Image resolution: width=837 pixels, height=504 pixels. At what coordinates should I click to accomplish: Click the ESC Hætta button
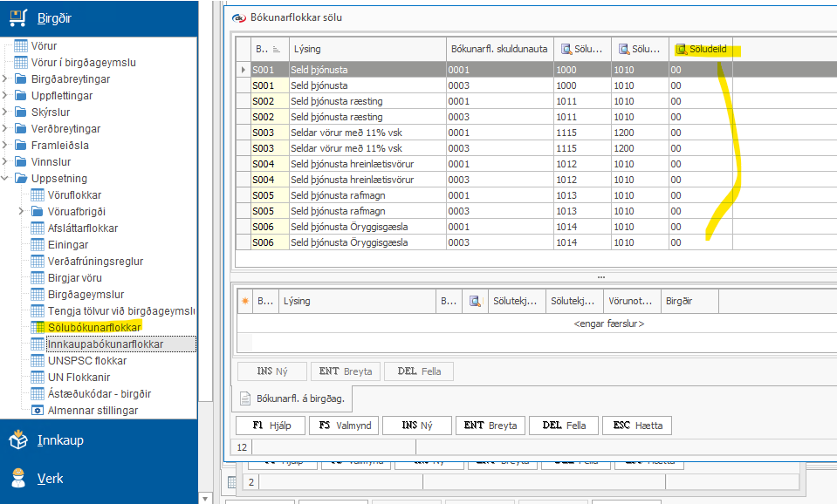coord(637,425)
